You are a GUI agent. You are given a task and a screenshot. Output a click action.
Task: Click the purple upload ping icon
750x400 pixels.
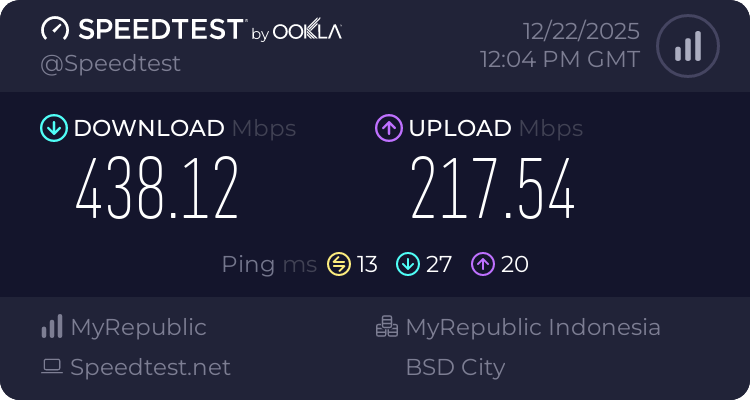(484, 264)
